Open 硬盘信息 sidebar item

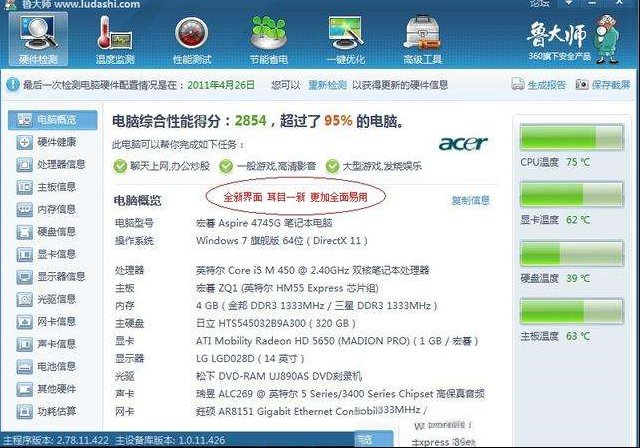[x=46, y=232]
